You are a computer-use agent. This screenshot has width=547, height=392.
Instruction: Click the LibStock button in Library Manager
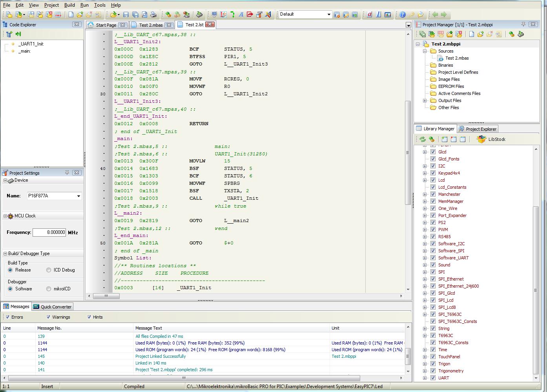click(x=491, y=139)
